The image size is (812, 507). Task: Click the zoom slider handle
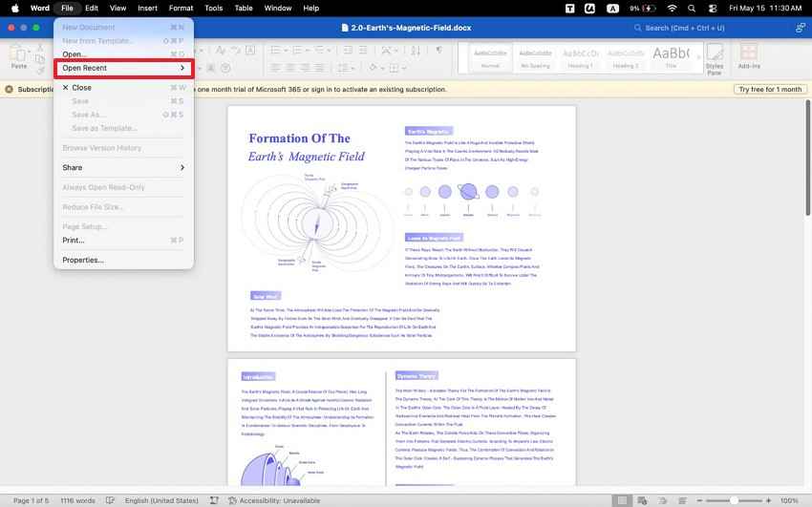point(734,500)
